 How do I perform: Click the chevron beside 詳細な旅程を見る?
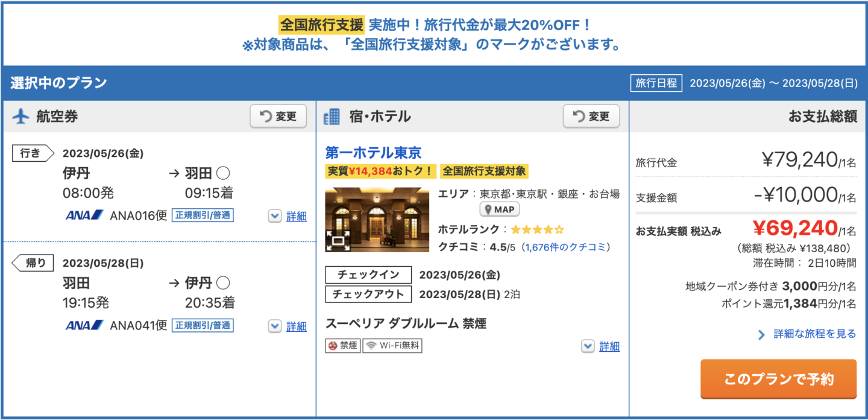[x=761, y=334]
